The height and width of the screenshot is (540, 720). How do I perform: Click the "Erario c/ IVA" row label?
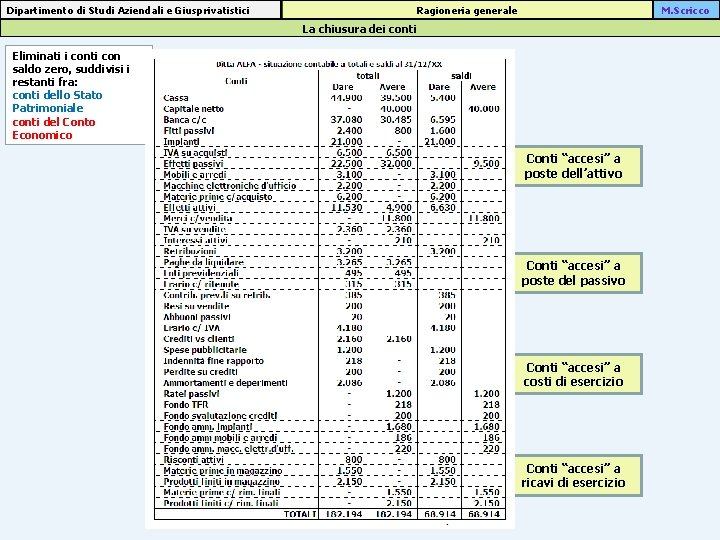191,328
